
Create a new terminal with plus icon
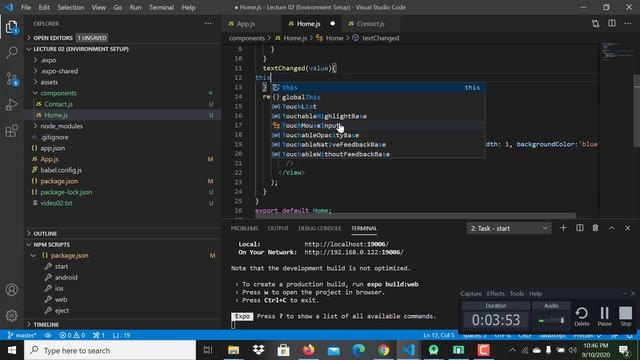(x=563, y=228)
